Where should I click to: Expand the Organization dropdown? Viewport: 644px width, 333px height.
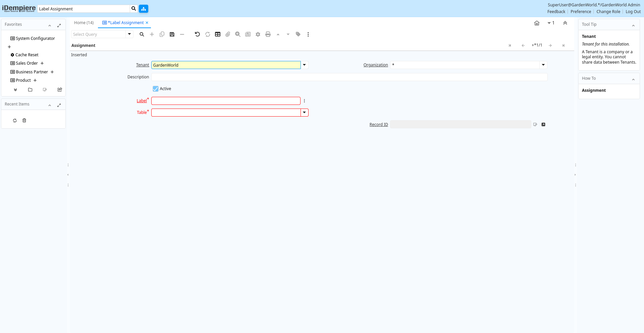point(543,65)
